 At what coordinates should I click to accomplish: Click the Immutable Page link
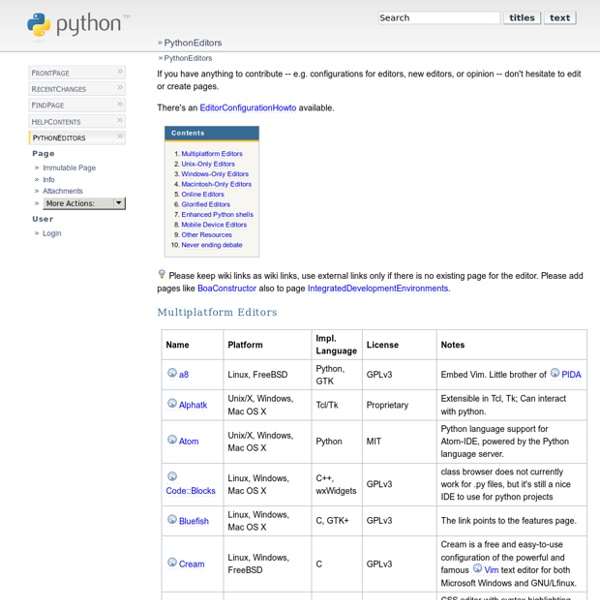pyautogui.click(x=69, y=168)
